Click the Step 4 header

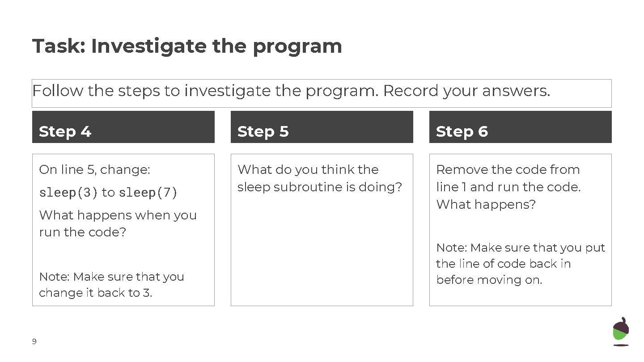123,127
